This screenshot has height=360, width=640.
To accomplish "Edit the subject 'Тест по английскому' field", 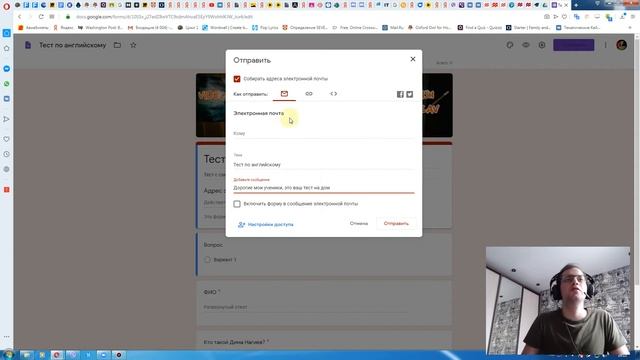I will tap(324, 164).
